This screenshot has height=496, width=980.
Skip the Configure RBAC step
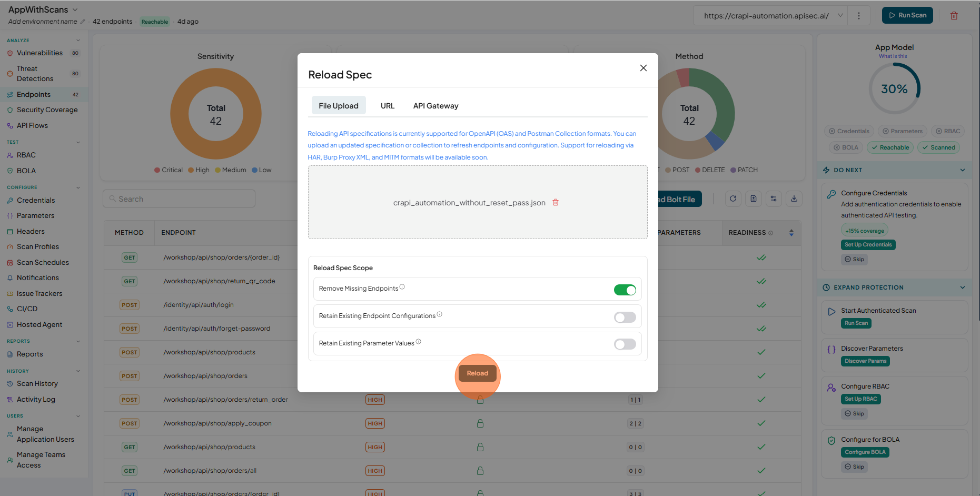click(x=854, y=414)
